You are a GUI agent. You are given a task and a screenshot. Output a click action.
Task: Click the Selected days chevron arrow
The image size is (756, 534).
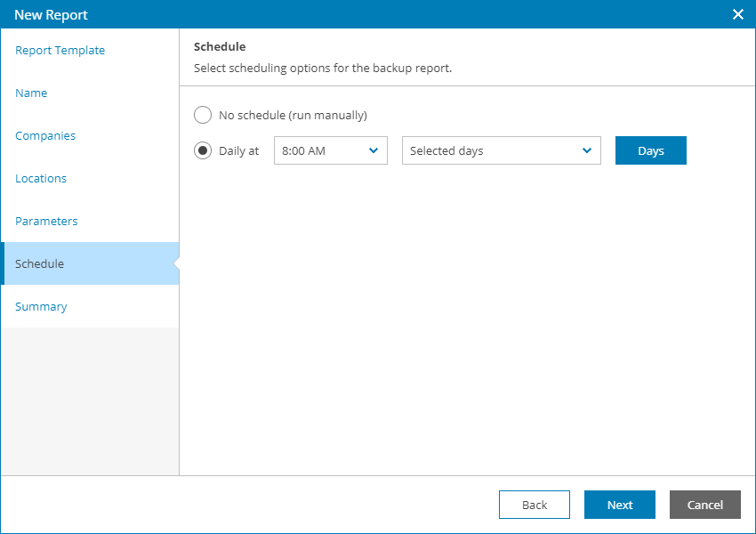click(587, 150)
